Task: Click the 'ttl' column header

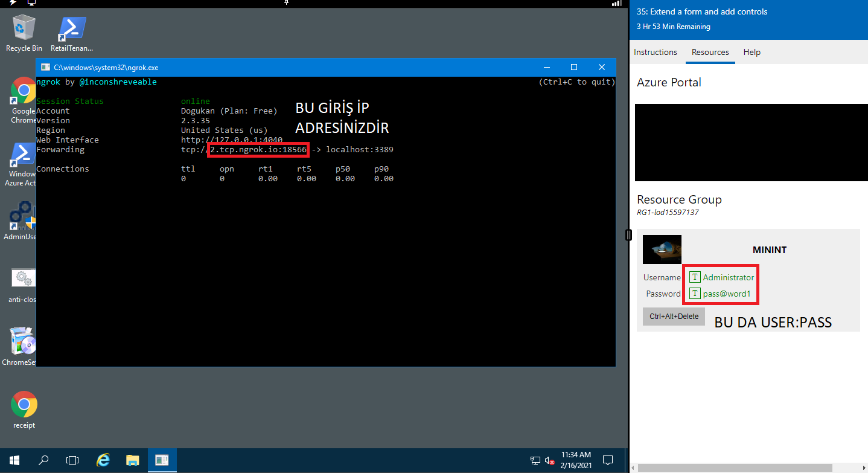Action: coord(188,169)
